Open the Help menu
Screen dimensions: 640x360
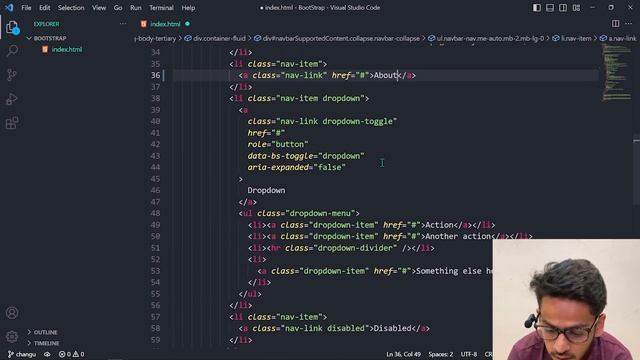coord(188,8)
